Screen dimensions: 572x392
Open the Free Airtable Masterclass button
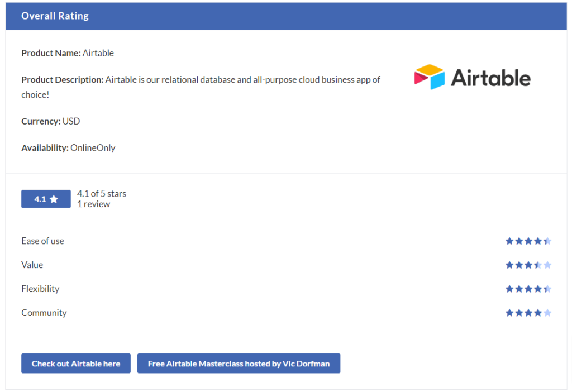239,364
